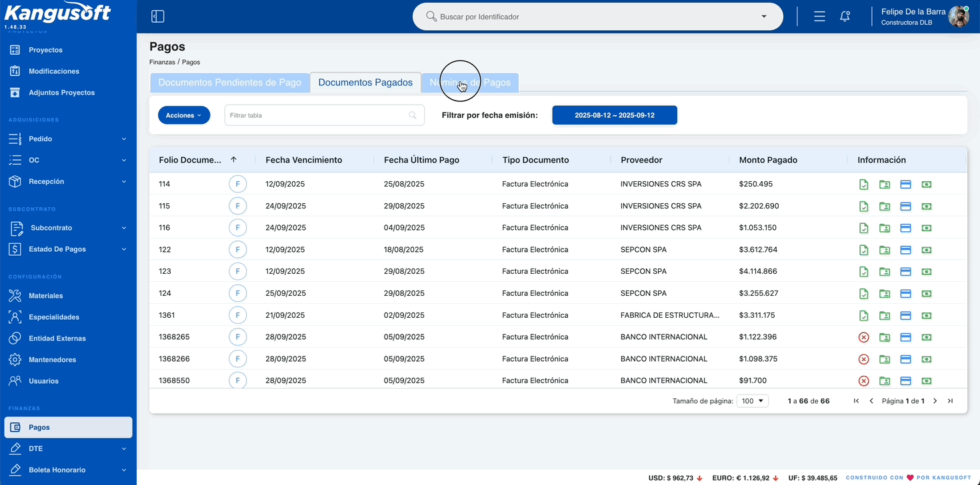Image resolution: width=980 pixels, height=485 pixels.
Task: Click the Construido con por Kangusoft link
Action: pyautogui.click(x=909, y=478)
